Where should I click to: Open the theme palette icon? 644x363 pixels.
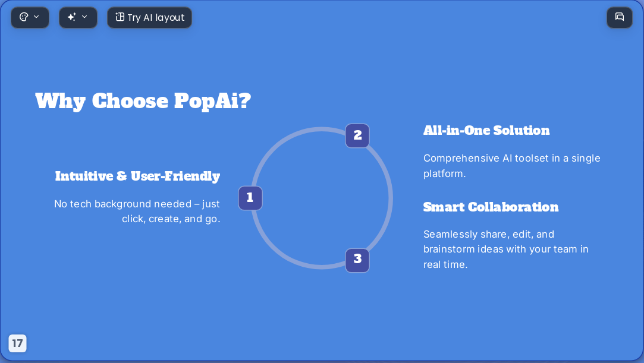pos(24,17)
